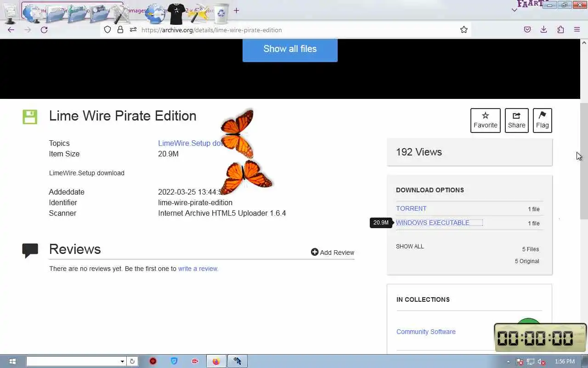The image size is (588, 368).
Task: Expand the taskbar address dropdown arrow
Action: pyautogui.click(x=122, y=362)
